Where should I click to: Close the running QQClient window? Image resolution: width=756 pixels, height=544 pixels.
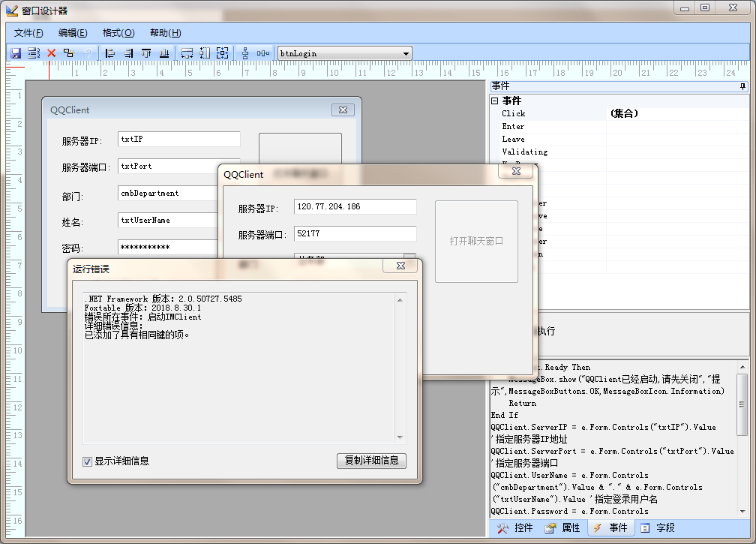(x=516, y=171)
